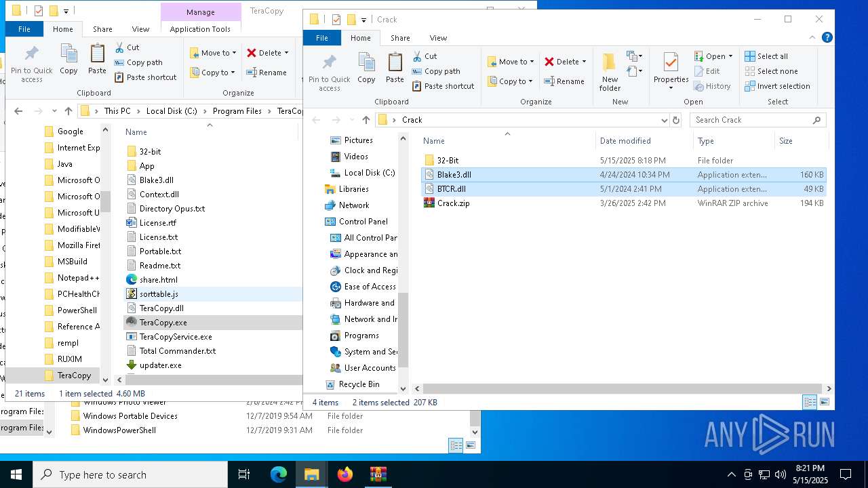This screenshot has width=868, height=488.
Task: Click Copy icon in Crack window ribbon
Action: [366, 68]
